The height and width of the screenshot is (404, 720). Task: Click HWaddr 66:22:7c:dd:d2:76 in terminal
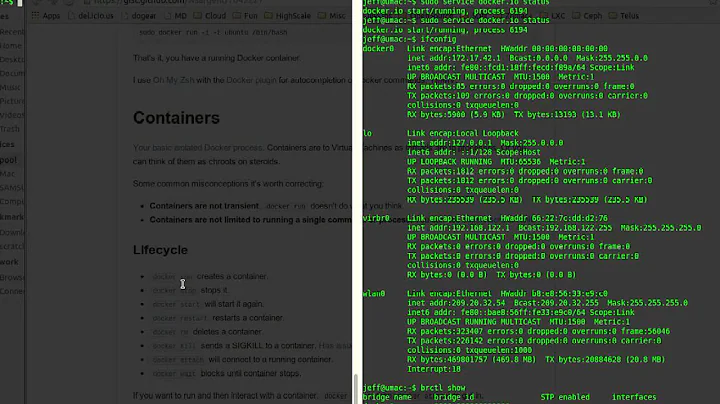pyautogui.click(x=554, y=218)
